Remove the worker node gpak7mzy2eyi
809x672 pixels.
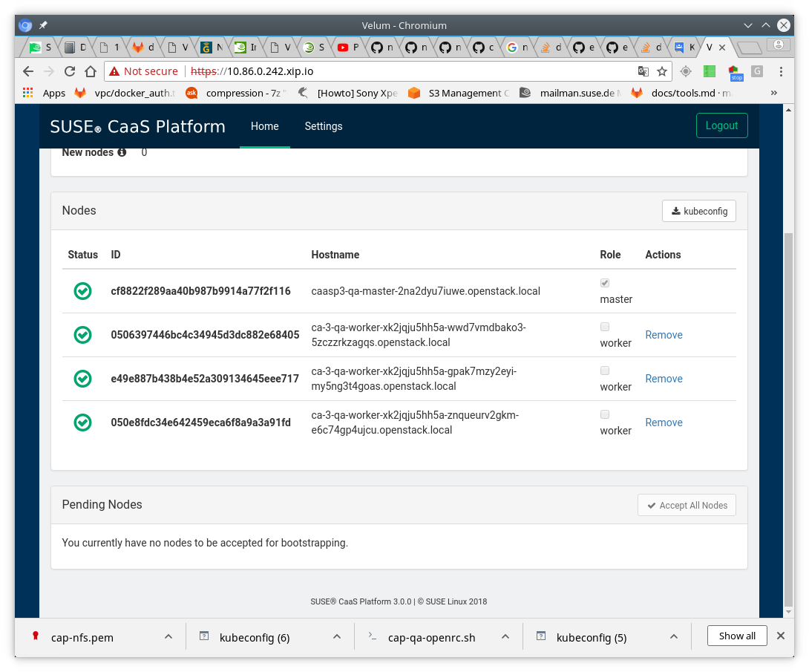(664, 379)
